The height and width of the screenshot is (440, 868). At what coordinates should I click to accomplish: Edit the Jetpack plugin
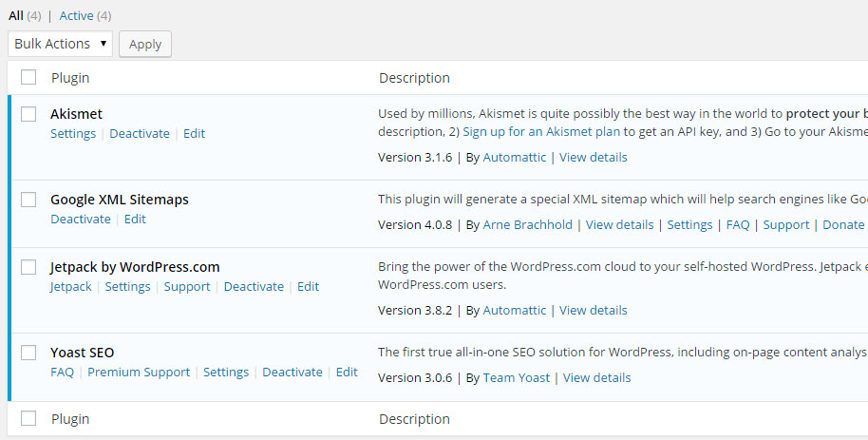click(x=309, y=286)
